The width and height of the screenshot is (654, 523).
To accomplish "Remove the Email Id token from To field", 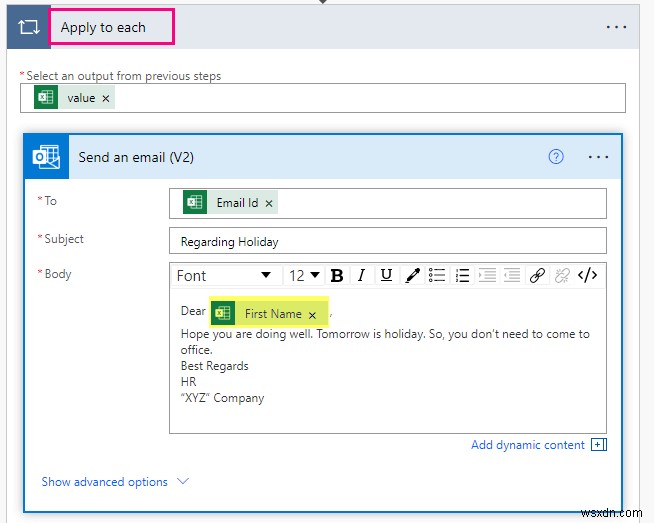I will 269,204.
